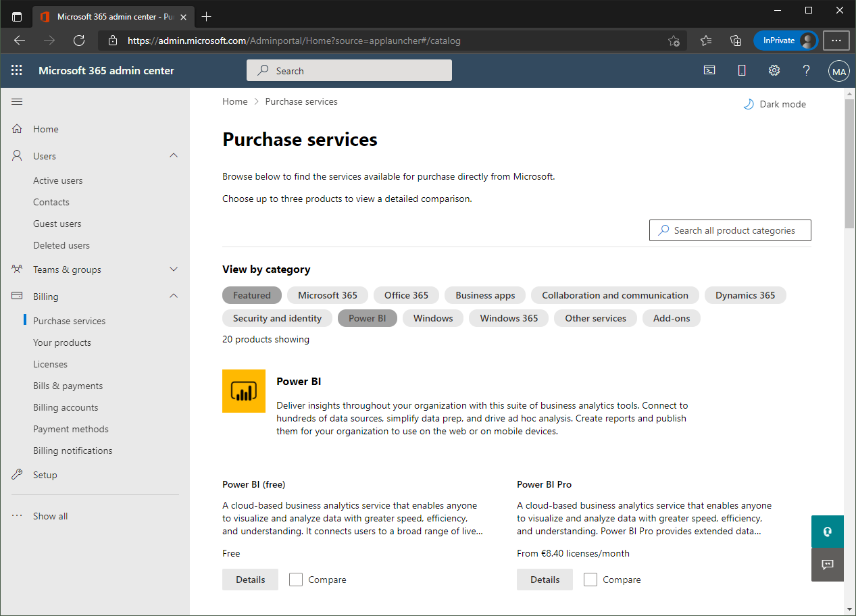Click the message center icon beside Search
The height and width of the screenshot is (616, 856).
click(709, 70)
